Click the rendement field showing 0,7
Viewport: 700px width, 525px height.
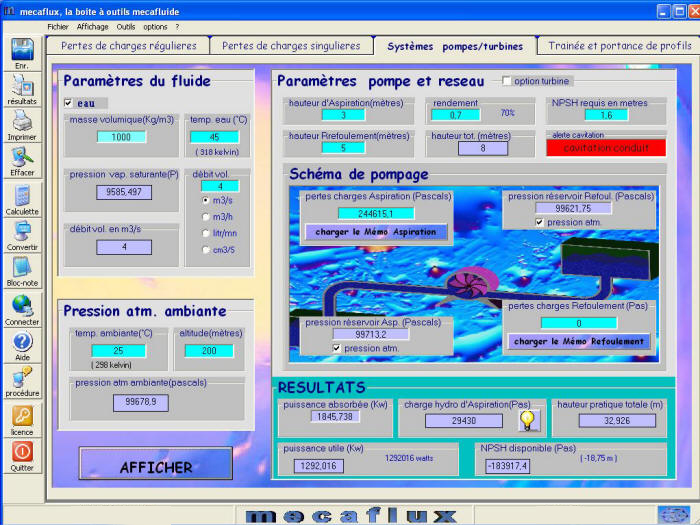(x=455, y=115)
